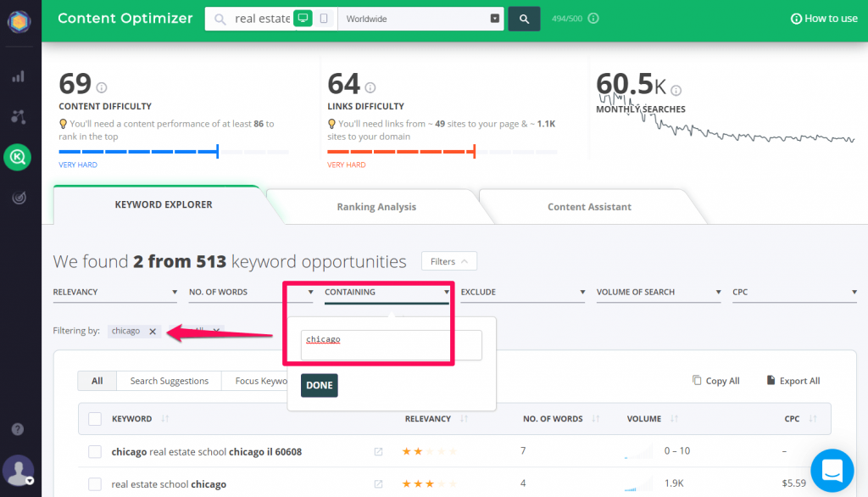Toggle the select-all keywords checkbox
This screenshot has height=497, width=868.
coord(95,419)
